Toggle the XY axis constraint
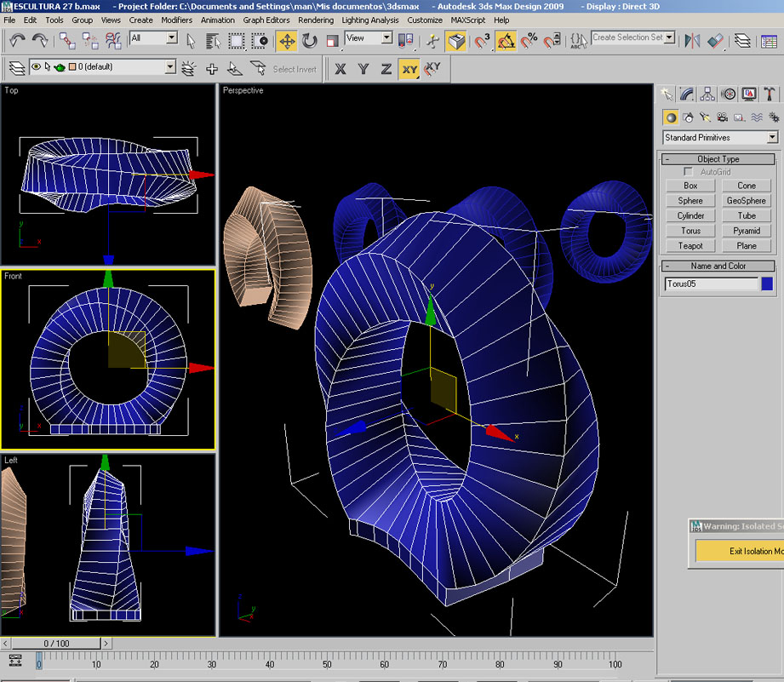Viewport: 784px width, 682px height. [x=409, y=69]
